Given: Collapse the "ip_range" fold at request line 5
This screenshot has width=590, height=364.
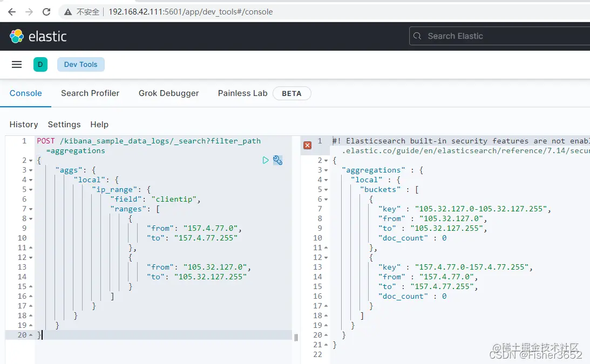Looking at the screenshot, I should click(x=31, y=190).
